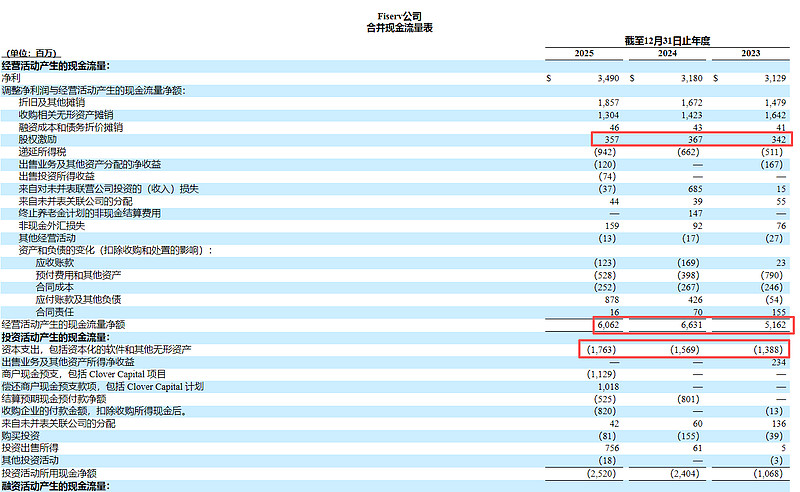Click the '投资活动所用现金净额' total label

tap(49, 474)
